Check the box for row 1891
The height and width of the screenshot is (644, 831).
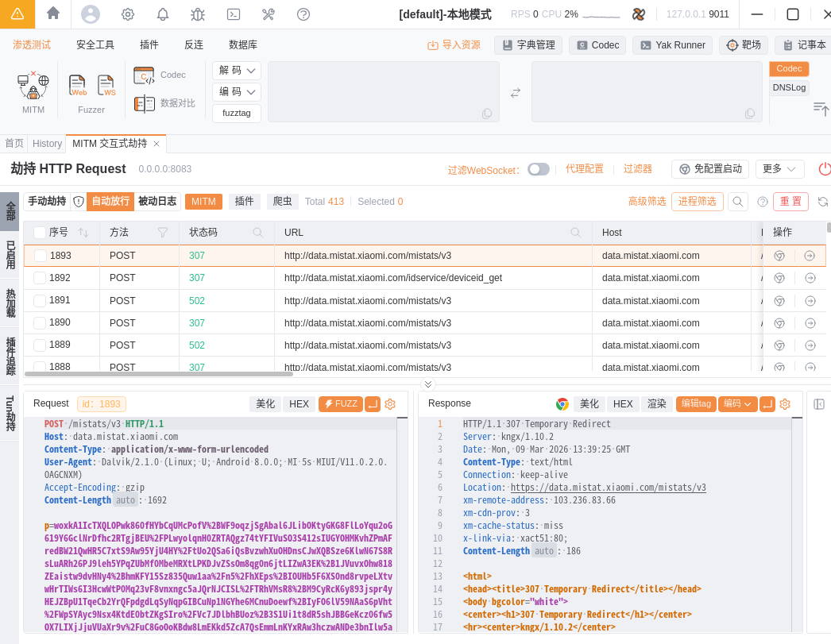40,301
